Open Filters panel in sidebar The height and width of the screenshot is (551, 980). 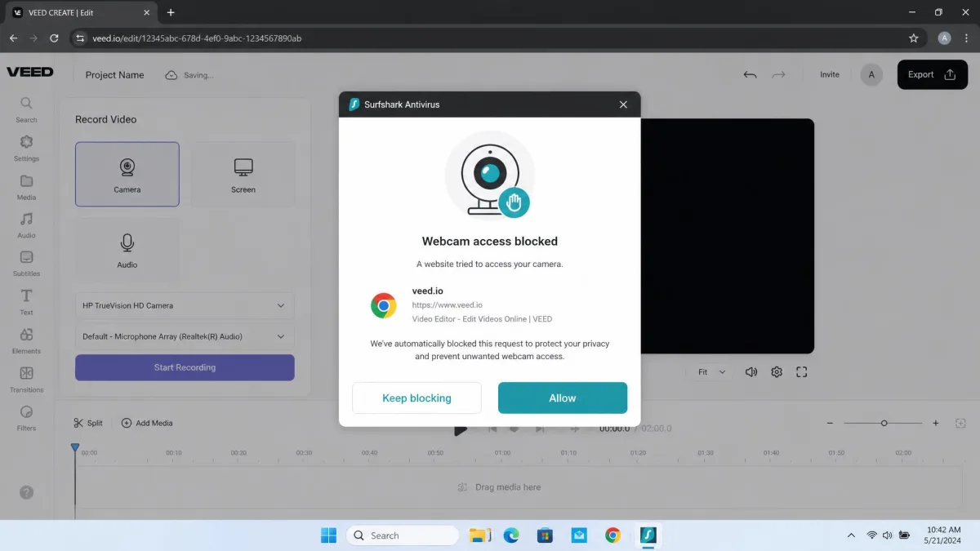click(26, 417)
